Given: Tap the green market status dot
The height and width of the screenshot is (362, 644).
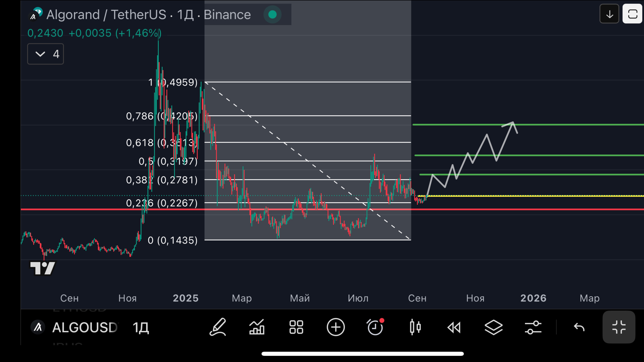Looking at the screenshot, I should [272, 15].
